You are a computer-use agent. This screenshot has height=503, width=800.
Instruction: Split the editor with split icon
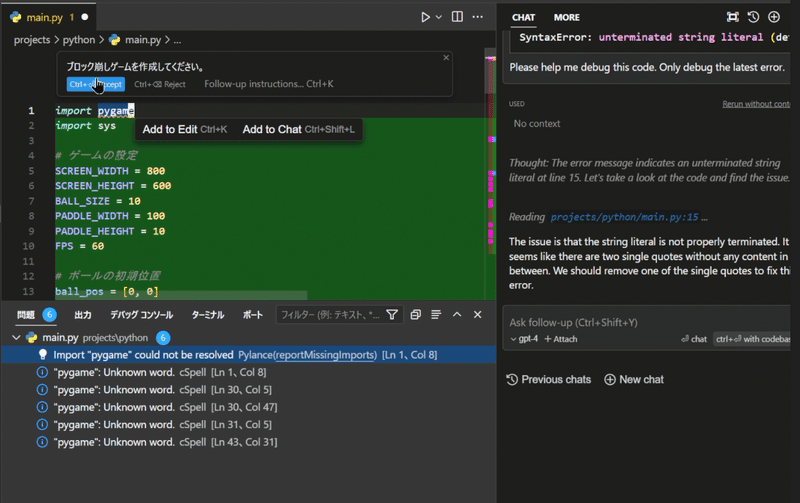[x=458, y=17]
